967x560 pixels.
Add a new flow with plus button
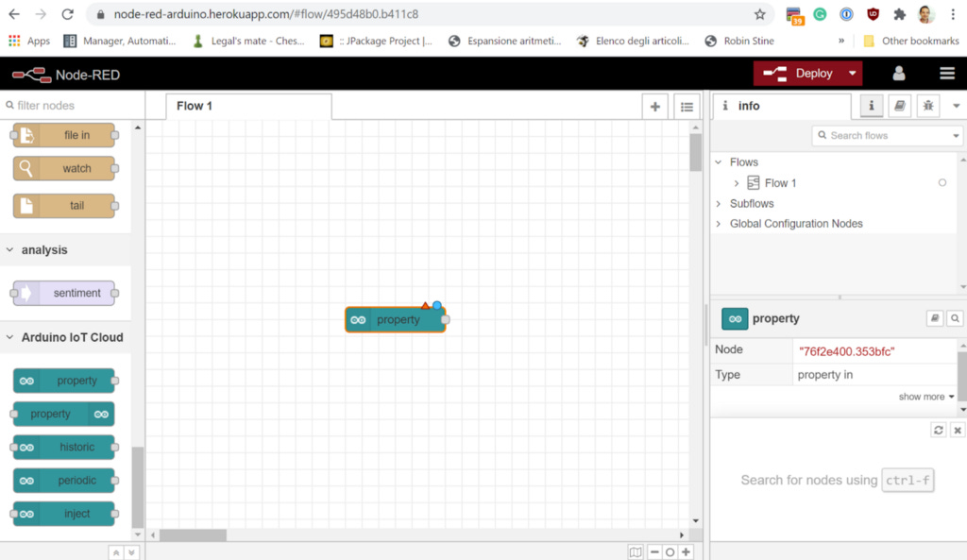coord(655,107)
